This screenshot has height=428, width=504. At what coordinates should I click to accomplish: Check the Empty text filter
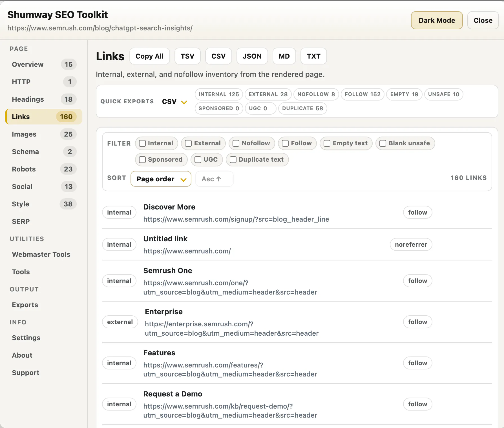[327, 143]
